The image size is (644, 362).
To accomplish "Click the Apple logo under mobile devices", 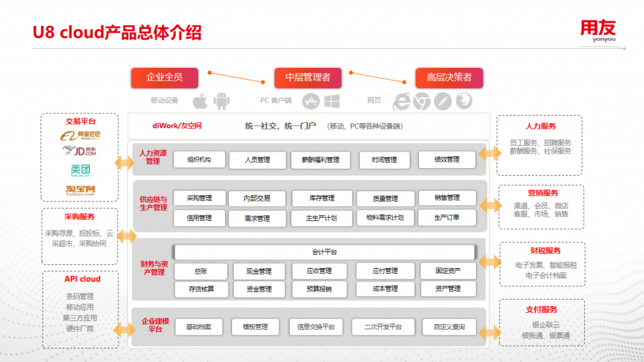I will click(x=200, y=101).
